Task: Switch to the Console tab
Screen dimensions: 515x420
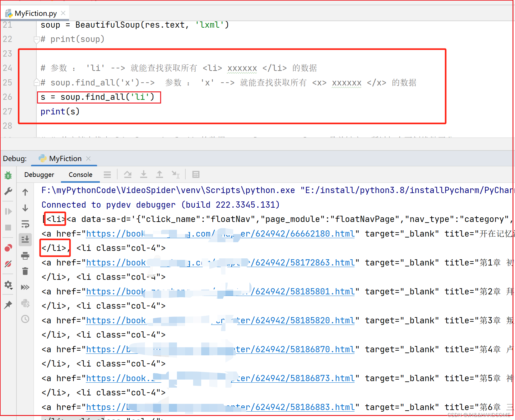Action: [x=81, y=175]
